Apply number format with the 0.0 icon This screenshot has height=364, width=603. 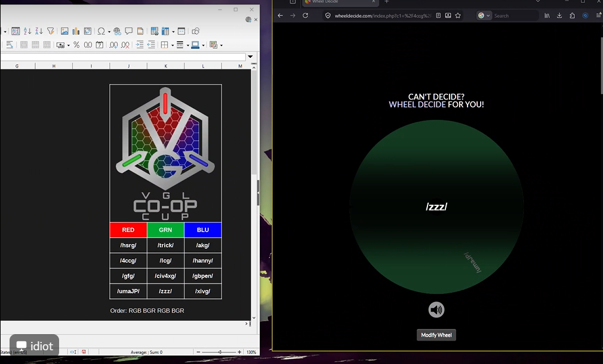(x=88, y=45)
